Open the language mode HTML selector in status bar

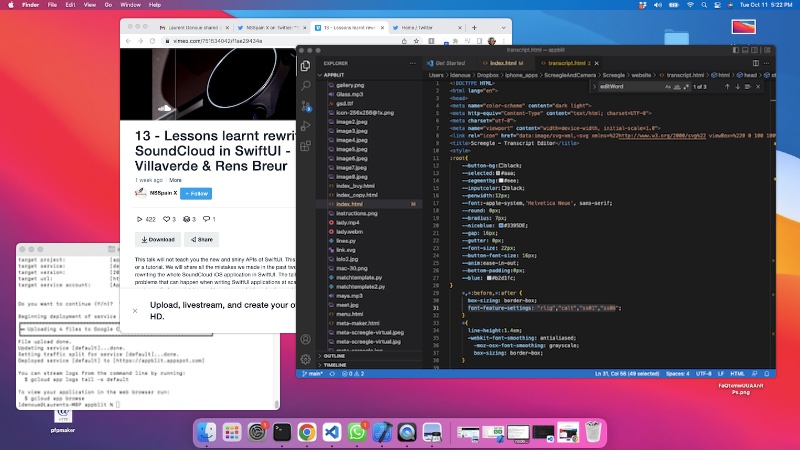[737, 374]
